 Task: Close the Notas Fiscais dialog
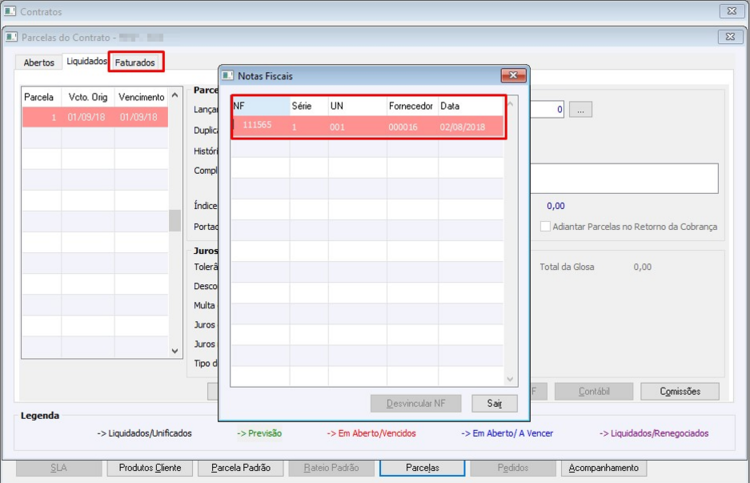tap(513, 75)
